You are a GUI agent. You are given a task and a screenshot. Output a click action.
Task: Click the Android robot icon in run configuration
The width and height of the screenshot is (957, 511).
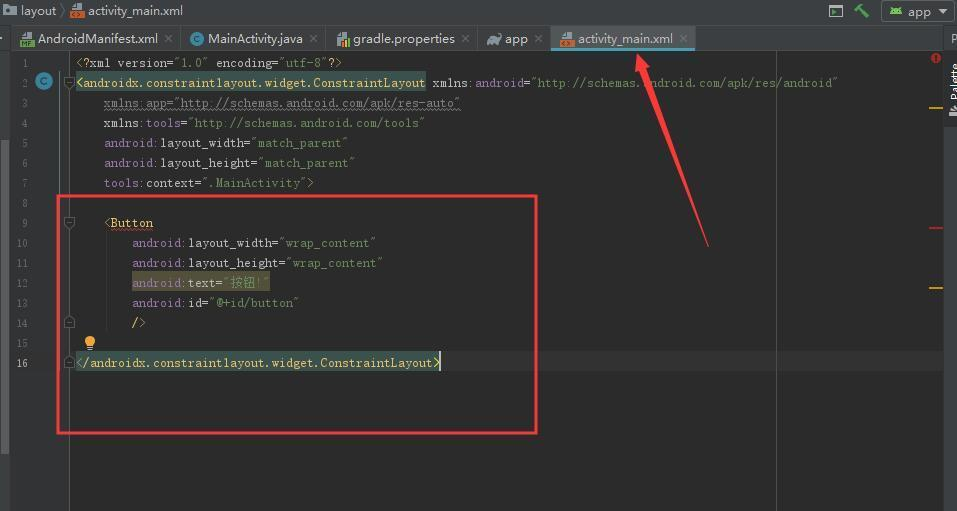pyautogui.click(x=896, y=11)
